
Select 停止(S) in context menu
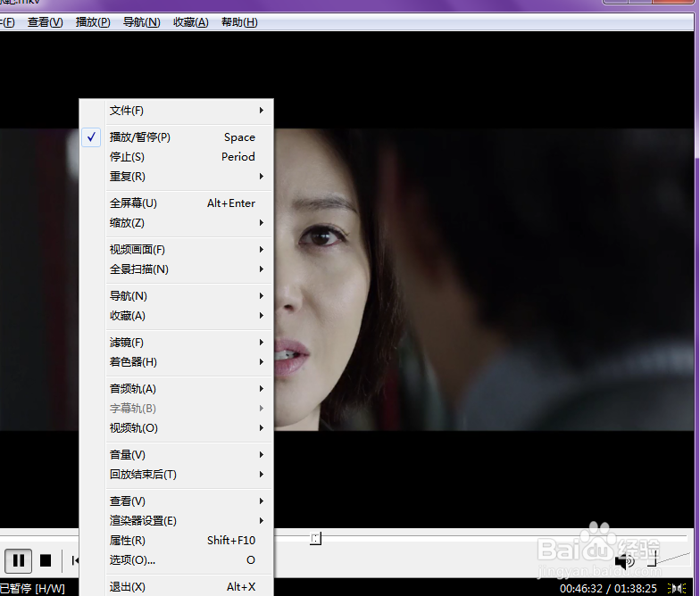point(177,157)
